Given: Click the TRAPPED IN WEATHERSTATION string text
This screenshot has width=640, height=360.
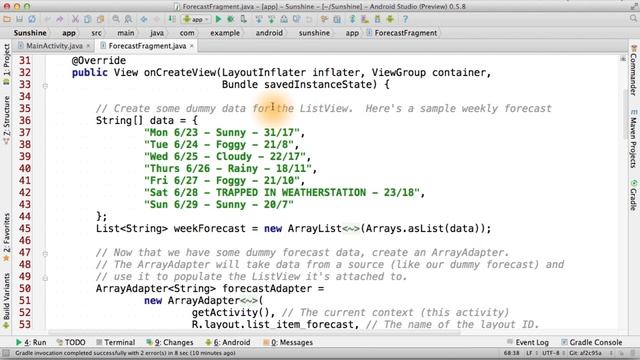Looking at the screenshot, I should click(x=291, y=193).
